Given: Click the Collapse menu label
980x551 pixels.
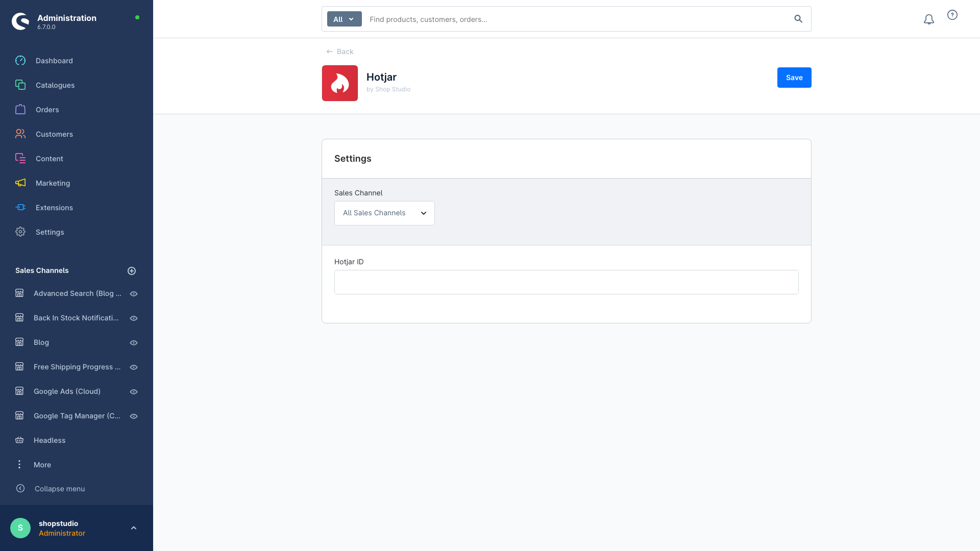Looking at the screenshot, I should pos(60,489).
